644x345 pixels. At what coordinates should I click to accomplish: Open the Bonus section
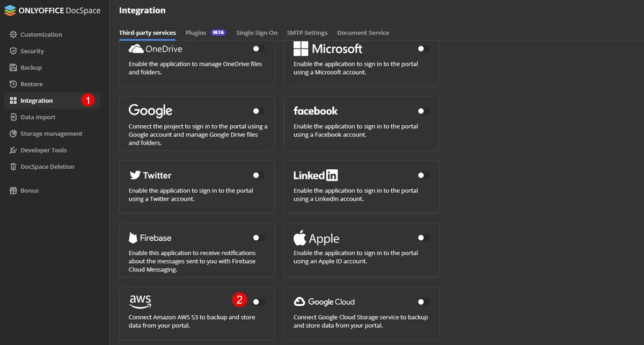[52, 190]
